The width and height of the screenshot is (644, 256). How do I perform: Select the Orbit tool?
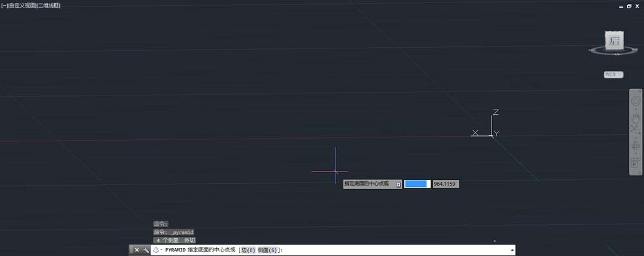[636, 145]
